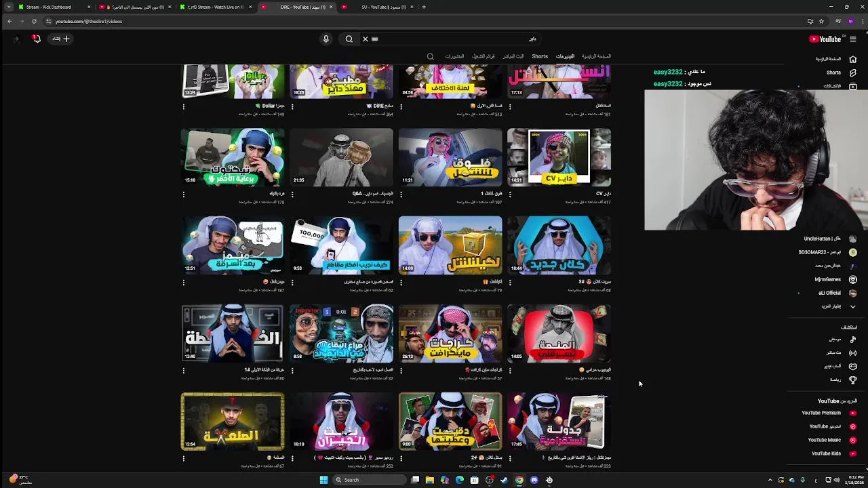Switch to المنشورات posts tab

(x=454, y=56)
